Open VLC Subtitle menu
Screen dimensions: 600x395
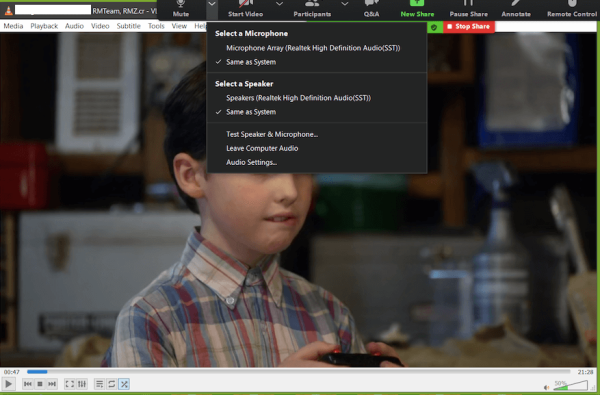point(129,26)
